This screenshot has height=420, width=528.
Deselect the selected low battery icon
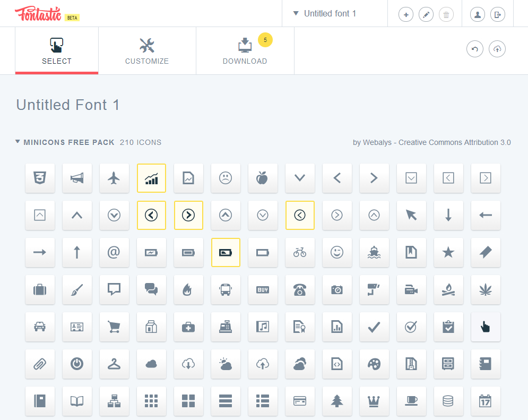pyautogui.click(x=226, y=252)
